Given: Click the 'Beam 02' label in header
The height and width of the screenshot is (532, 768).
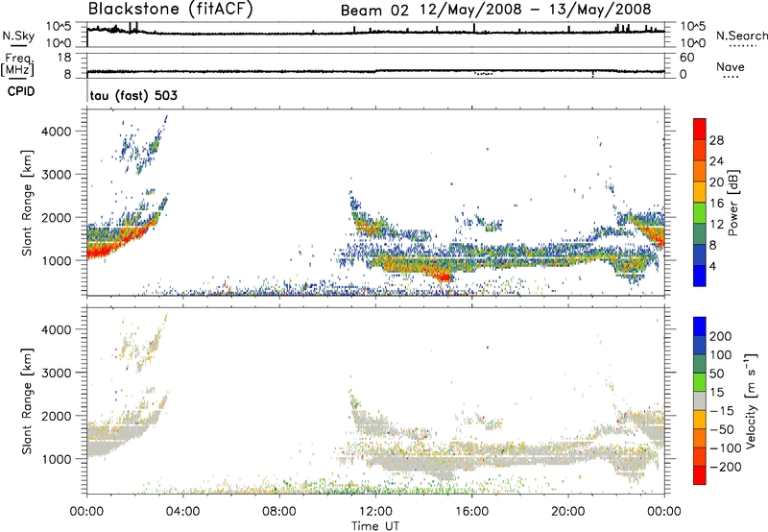Looking at the screenshot, I should point(374,11).
